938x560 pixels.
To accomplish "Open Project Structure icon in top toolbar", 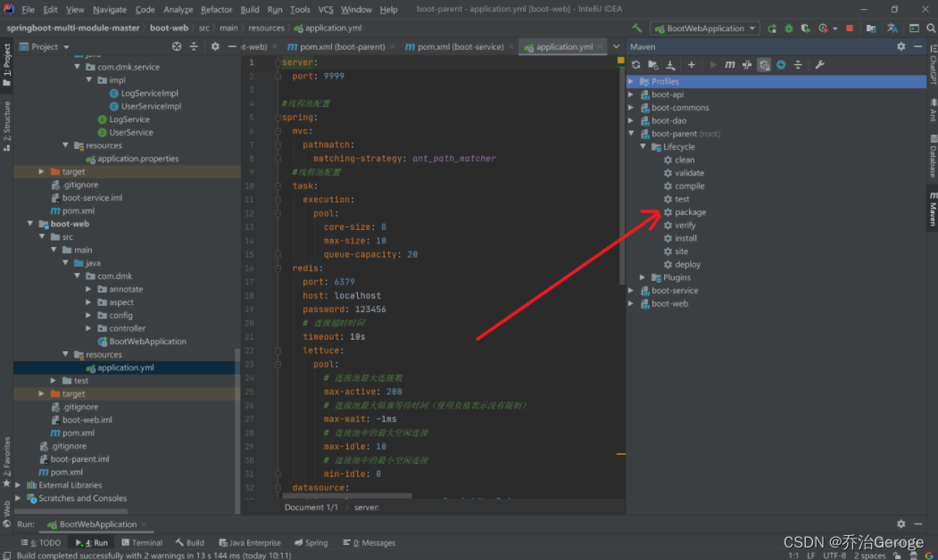I will (871, 29).
